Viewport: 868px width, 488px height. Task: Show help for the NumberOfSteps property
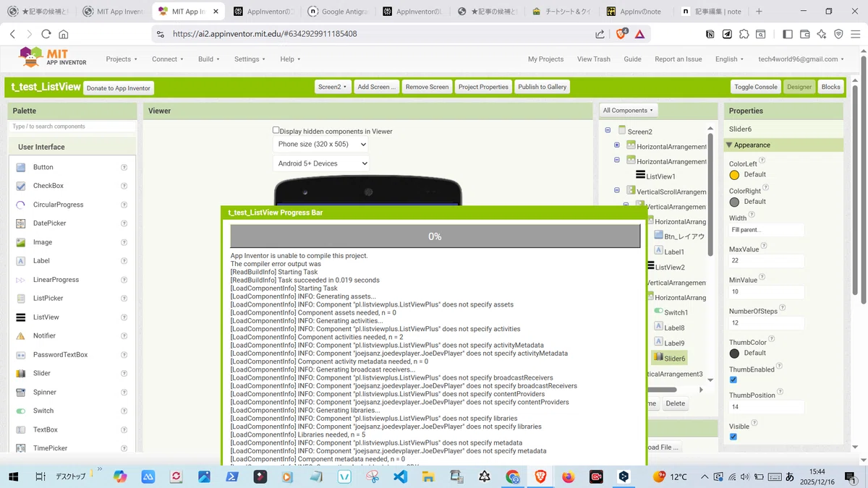(x=783, y=308)
